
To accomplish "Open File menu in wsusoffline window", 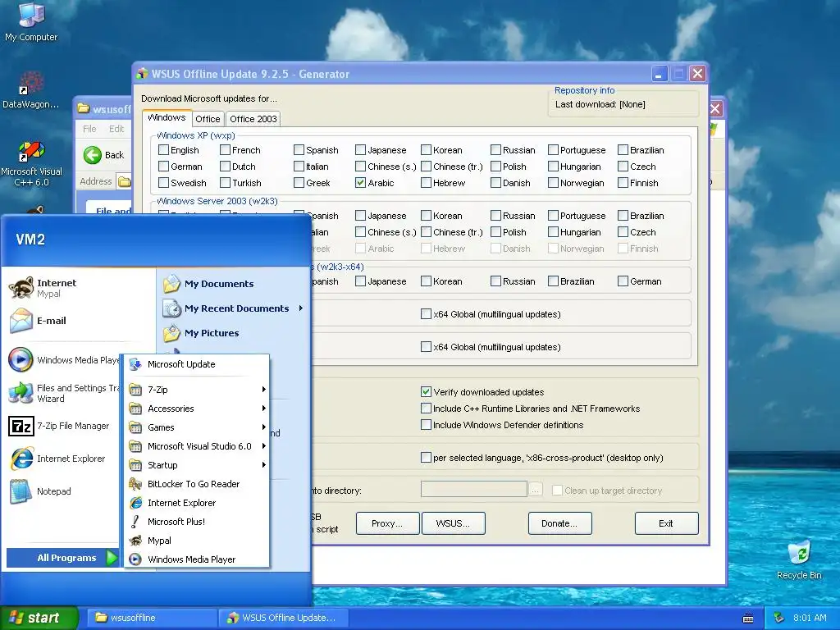I will (89, 129).
